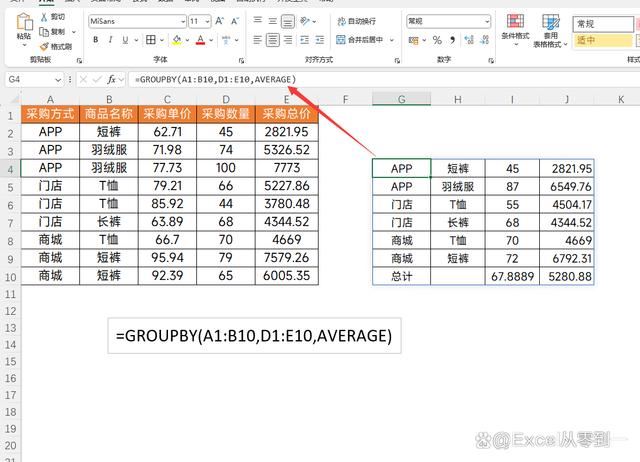Open the number format 常规 dropdown
This screenshot has width=640, height=462.
point(487,21)
